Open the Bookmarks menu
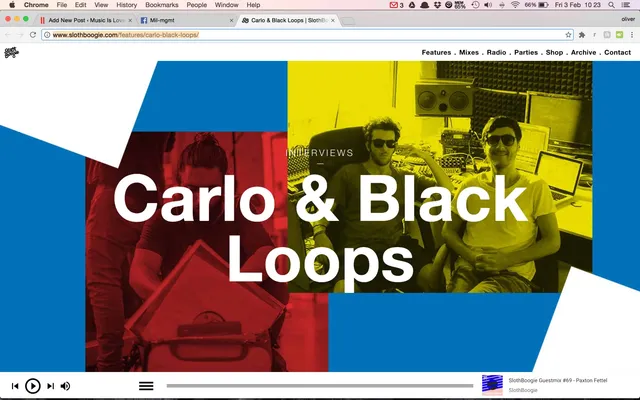640x400 pixels. point(162,5)
